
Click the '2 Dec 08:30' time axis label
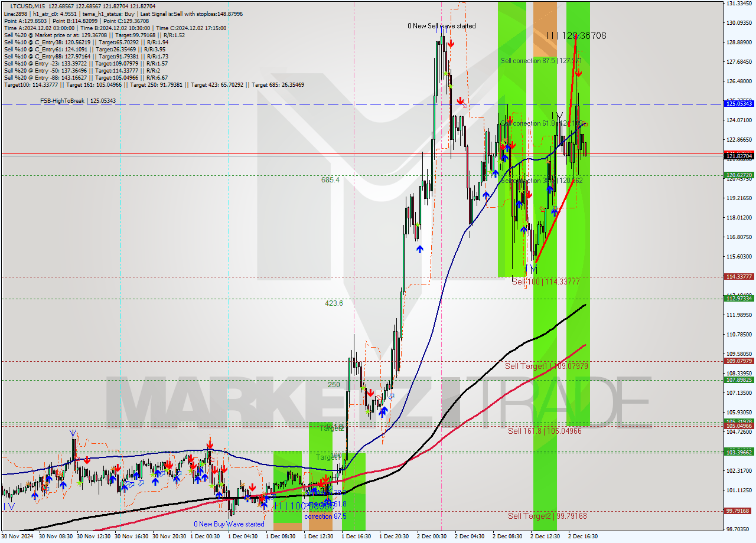click(508, 537)
